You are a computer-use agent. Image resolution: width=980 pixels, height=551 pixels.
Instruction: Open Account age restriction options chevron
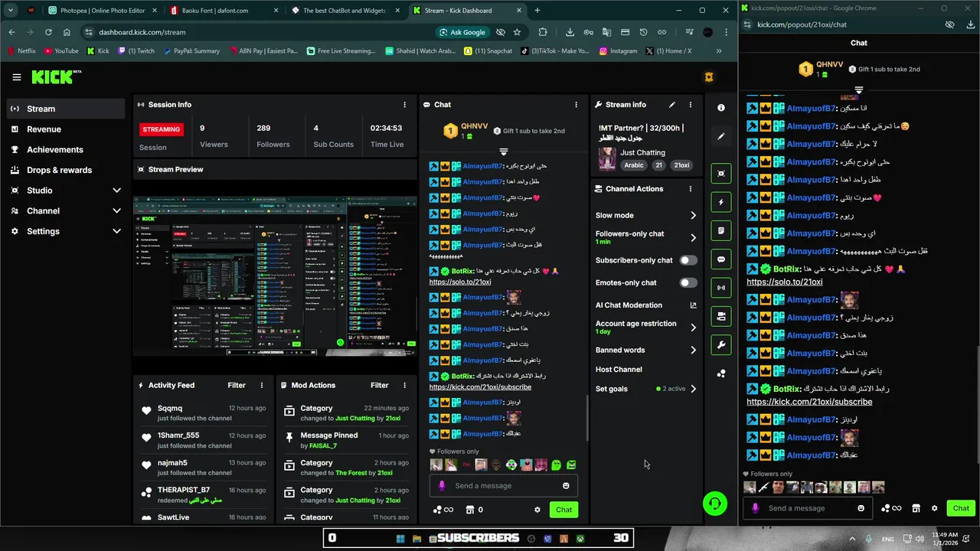694,328
